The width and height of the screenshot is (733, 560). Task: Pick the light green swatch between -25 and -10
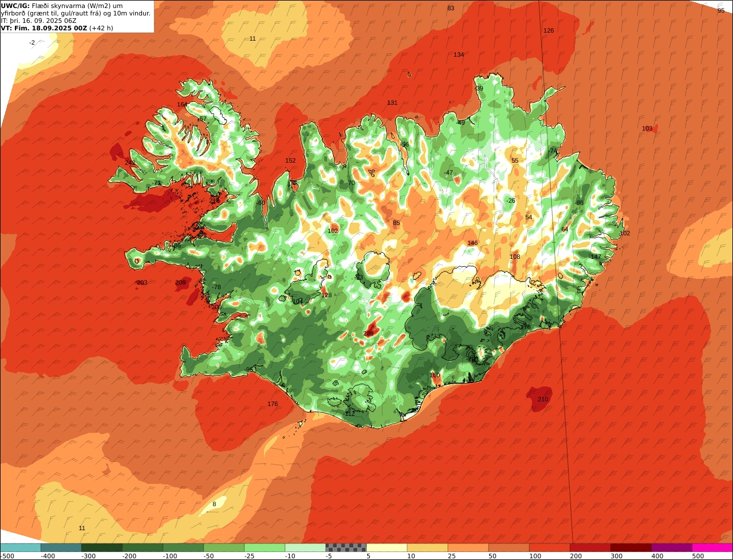265,547
